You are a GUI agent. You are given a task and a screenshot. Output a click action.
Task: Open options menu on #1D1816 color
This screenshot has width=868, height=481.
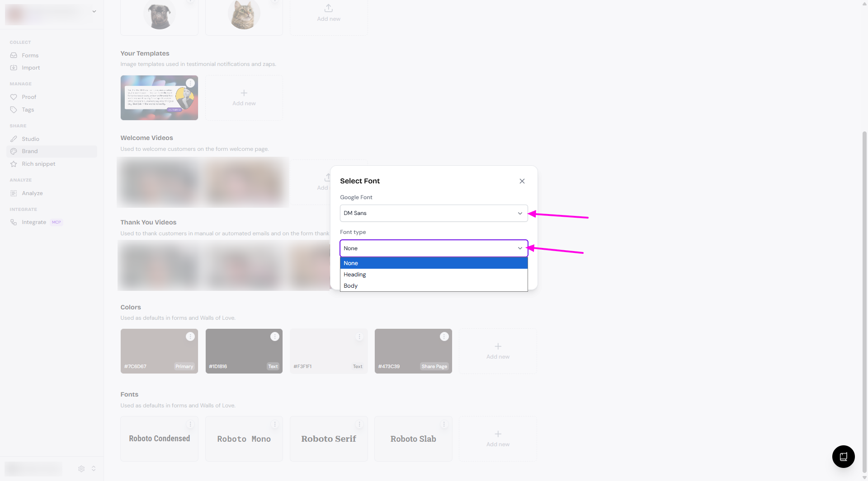[x=274, y=336]
